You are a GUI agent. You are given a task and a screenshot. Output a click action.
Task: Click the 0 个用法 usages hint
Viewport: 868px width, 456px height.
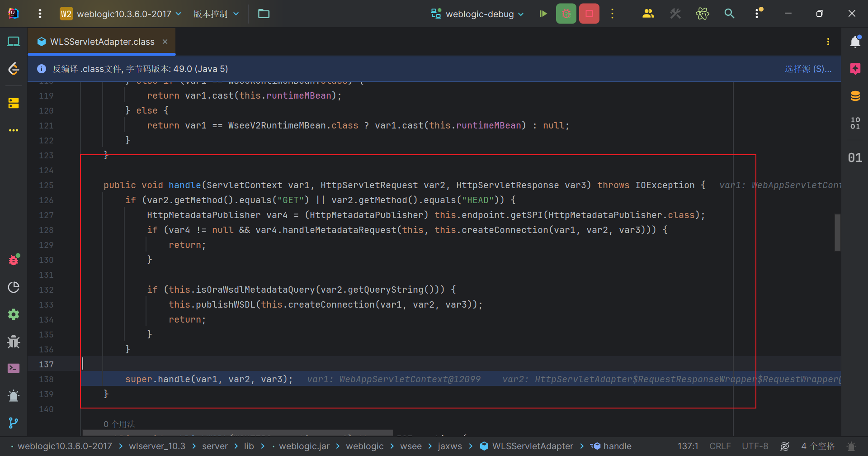tap(119, 424)
